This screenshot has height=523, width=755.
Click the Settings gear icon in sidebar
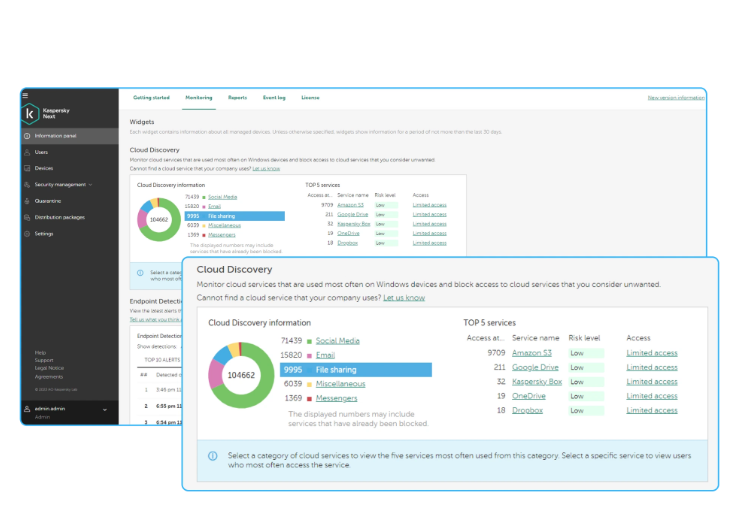coord(27,233)
